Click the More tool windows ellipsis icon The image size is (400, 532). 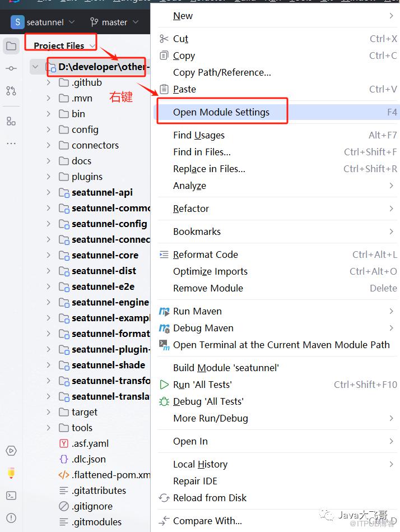[x=11, y=144]
